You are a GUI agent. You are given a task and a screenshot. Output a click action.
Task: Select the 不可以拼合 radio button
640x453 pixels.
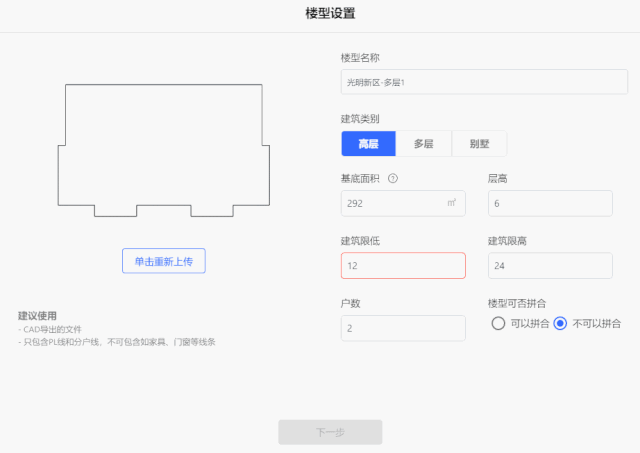coord(560,324)
